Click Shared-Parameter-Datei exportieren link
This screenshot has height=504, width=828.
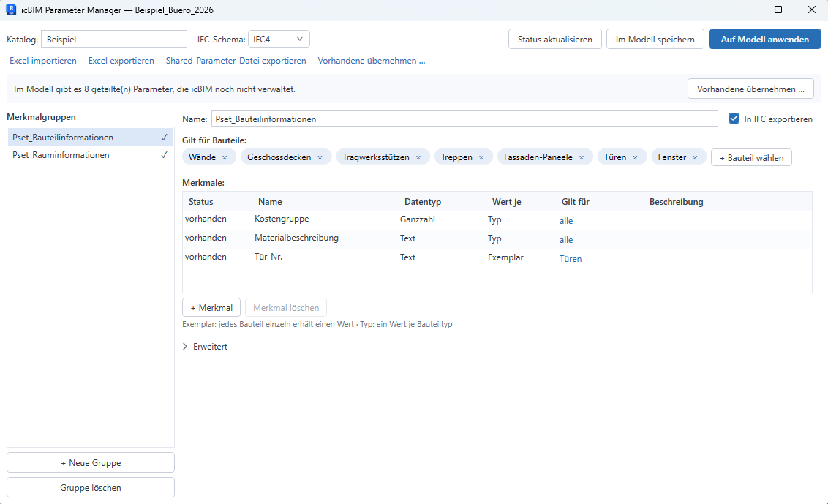[236, 61]
